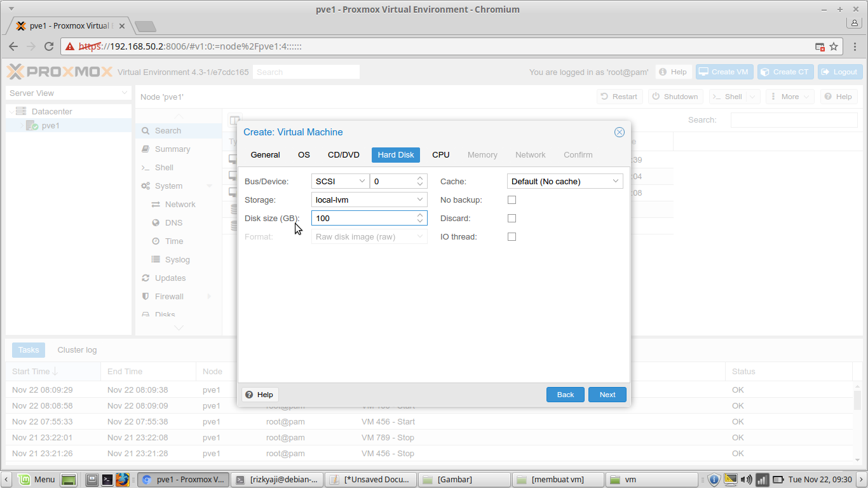Click the Logout button

(x=840, y=72)
